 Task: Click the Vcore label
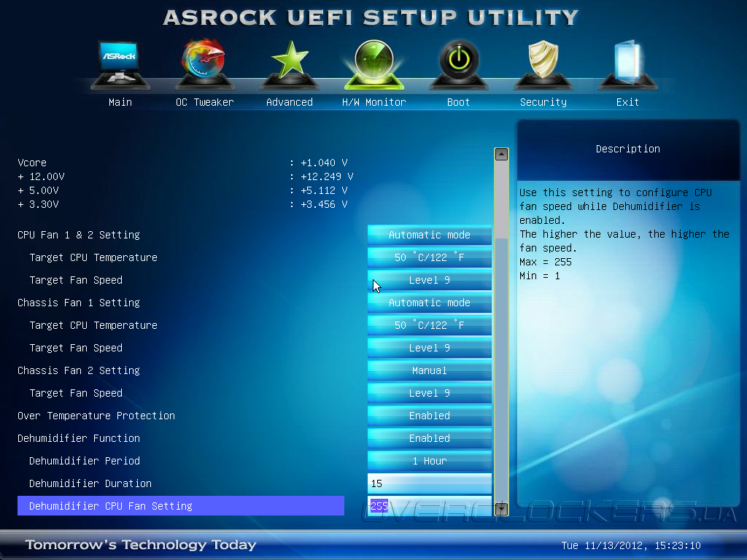point(32,163)
